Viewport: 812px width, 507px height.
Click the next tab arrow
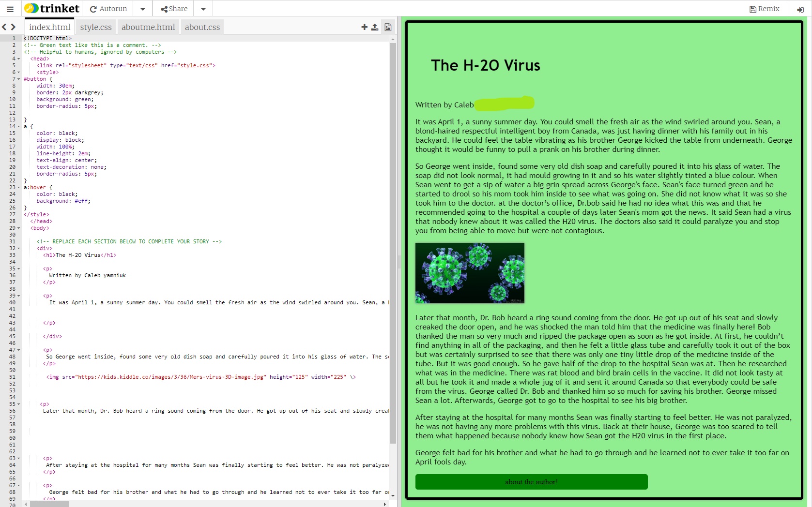point(13,27)
